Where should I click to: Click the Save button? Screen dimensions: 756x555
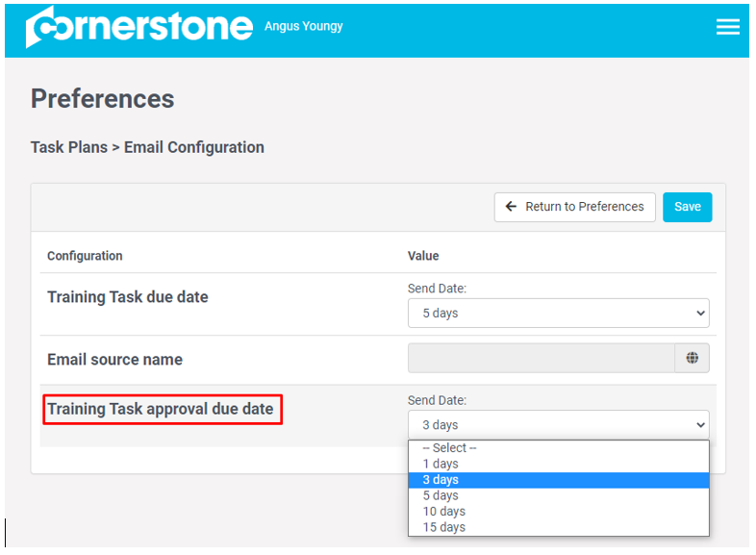687,207
